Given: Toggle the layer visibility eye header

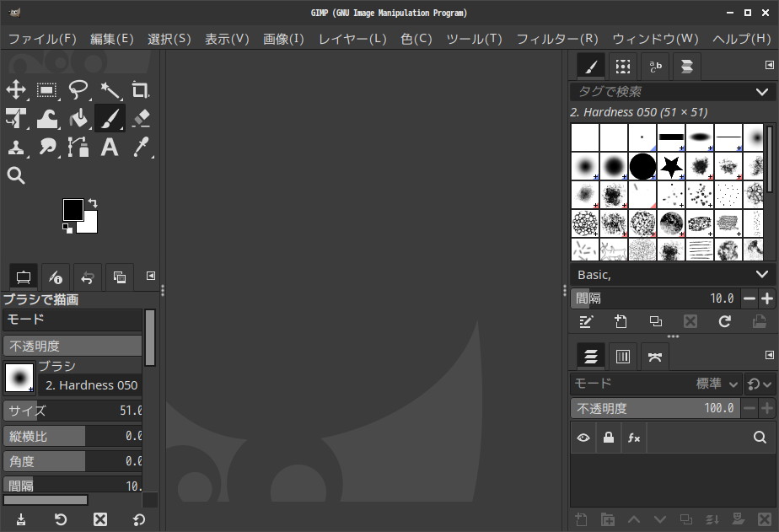Looking at the screenshot, I should (583, 438).
